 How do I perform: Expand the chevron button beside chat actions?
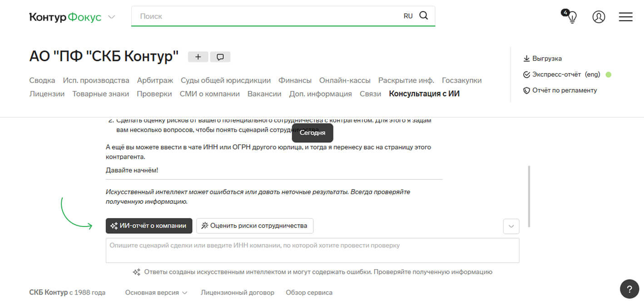[x=511, y=226]
